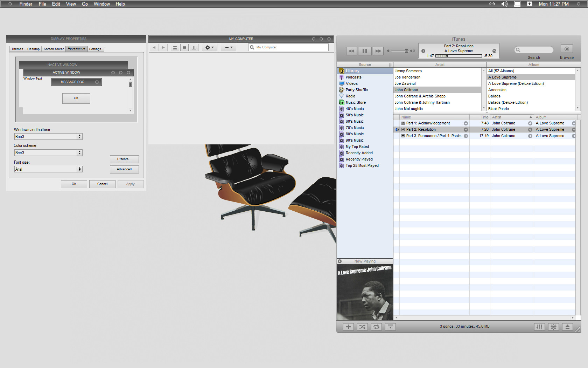This screenshot has width=588, height=368.
Task: Click Cancel in Display Properties
Action: 102,184
